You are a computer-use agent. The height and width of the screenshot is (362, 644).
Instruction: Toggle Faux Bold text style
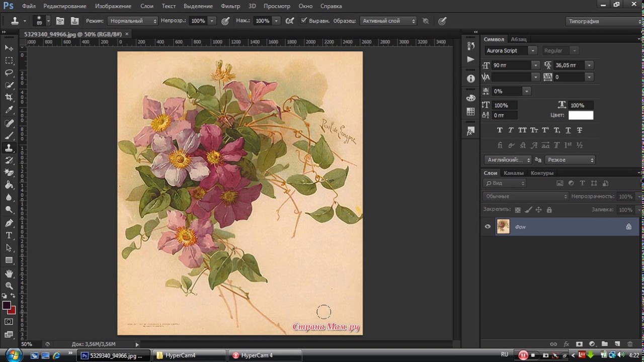click(x=500, y=130)
